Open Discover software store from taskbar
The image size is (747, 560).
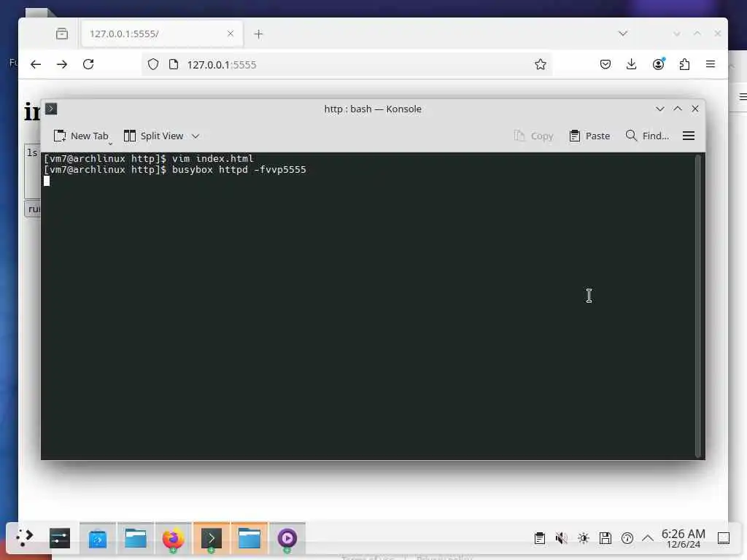coord(98,538)
